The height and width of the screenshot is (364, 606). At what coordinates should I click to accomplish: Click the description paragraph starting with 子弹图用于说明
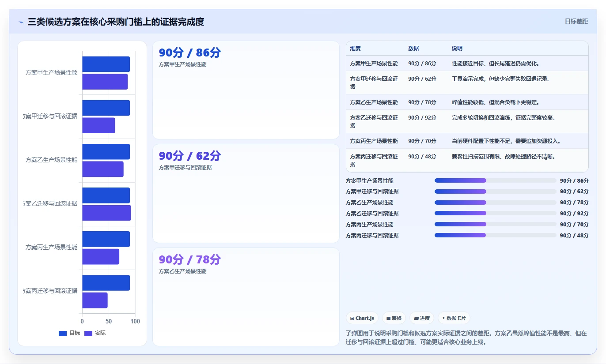(466, 338)
